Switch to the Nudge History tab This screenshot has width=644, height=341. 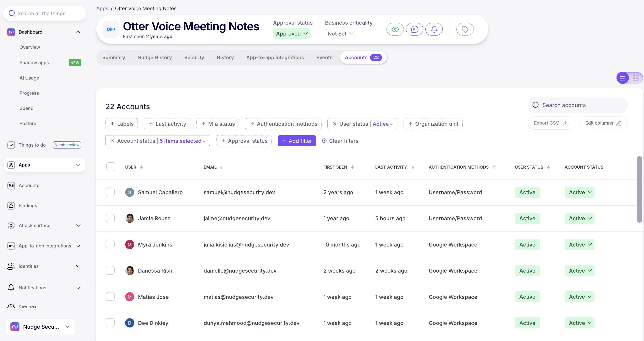(x=155, y=57)
